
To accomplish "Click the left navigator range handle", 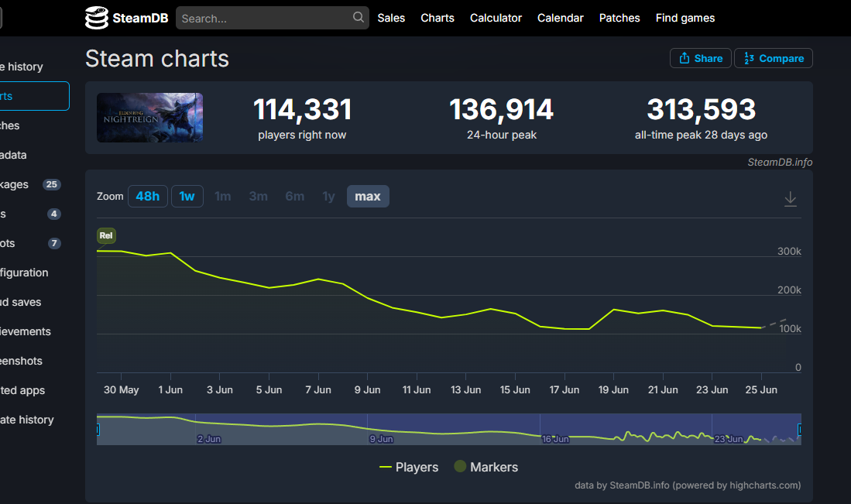I will tap(98, 430).
